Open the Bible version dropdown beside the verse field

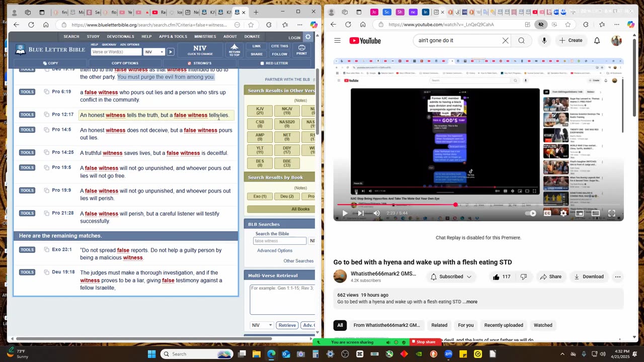[154, 52]
